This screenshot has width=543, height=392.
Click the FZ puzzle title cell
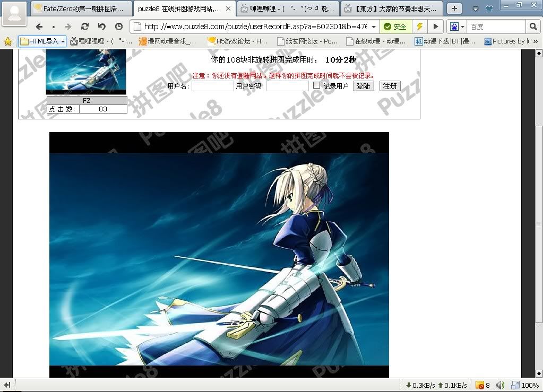(87, 100)
